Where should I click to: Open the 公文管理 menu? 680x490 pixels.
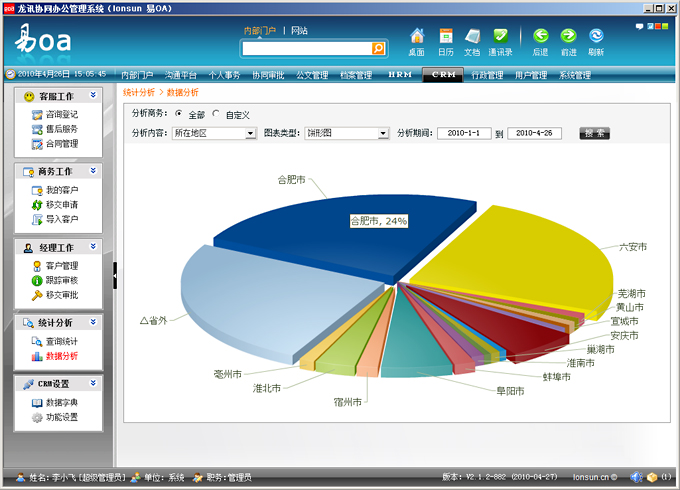312,75
